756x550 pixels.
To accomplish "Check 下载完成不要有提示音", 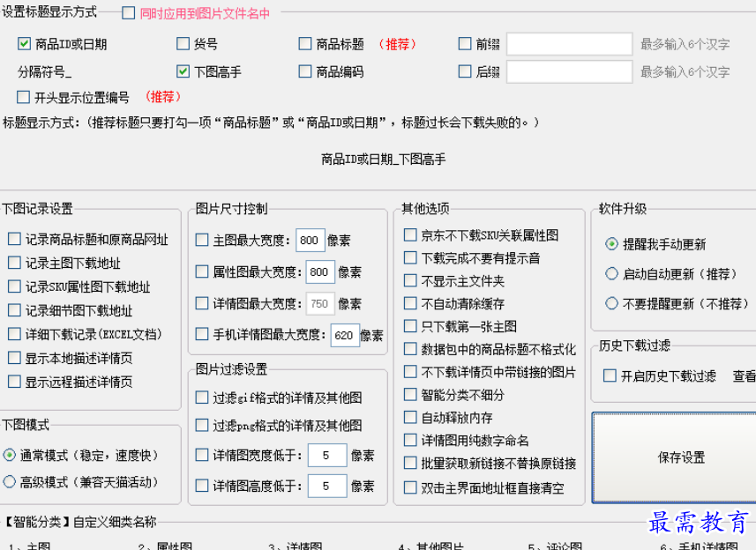I will (410, 257).
